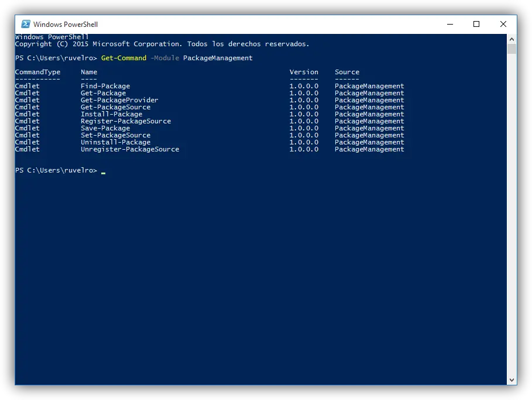Image resolution: width=532 pixels, height=400 pixels.
Task: Click Unregister-PackageSource in the list
Action: coord(130,149)
